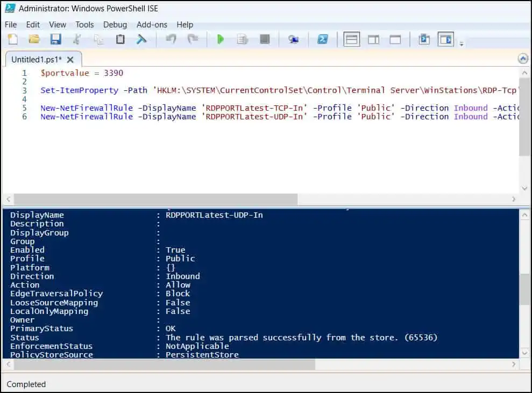Image resolution: width=532 pixels, height=393 pixels.
Task: Open the Add-ons menu
Action: point(152,25)
